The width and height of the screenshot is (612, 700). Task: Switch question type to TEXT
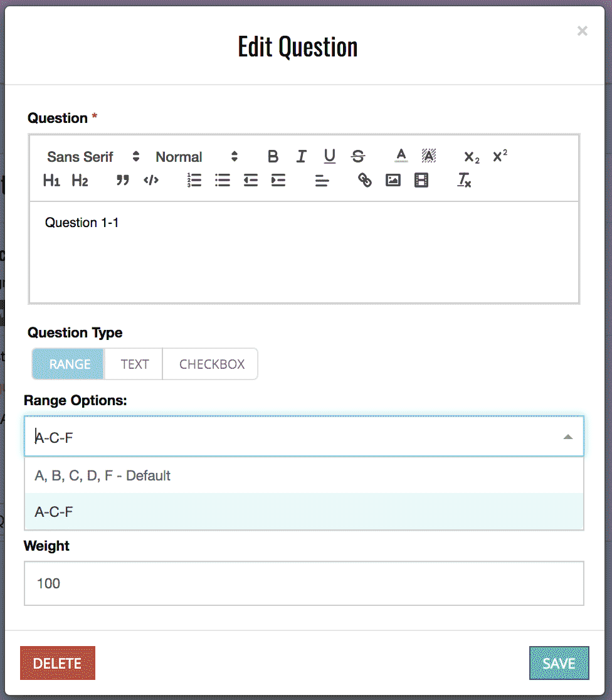coord(134,364)
